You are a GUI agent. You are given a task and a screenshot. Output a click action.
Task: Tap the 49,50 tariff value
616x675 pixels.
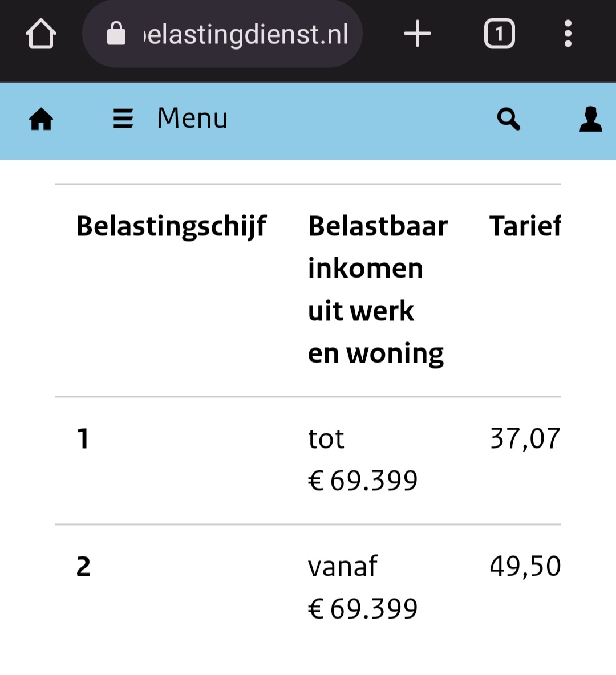click(x=525, y=566)
